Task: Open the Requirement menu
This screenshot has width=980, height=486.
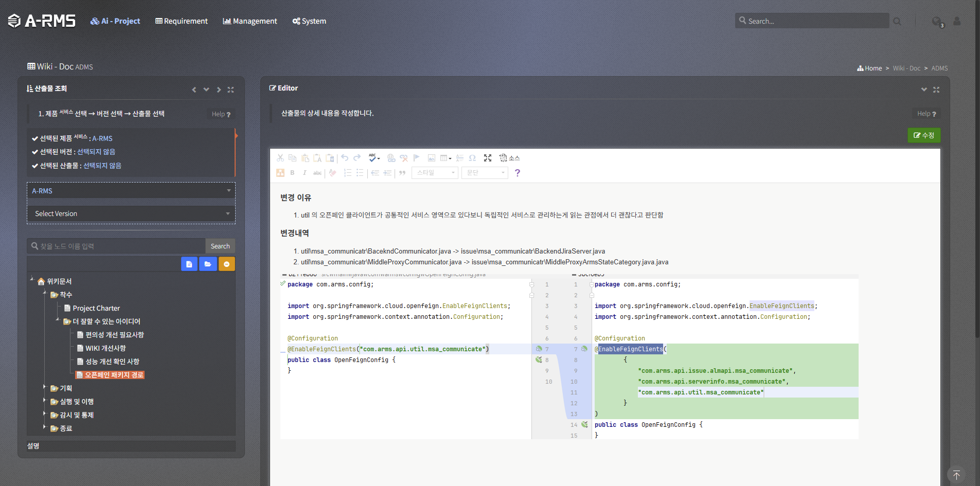Action: (182, 21)
